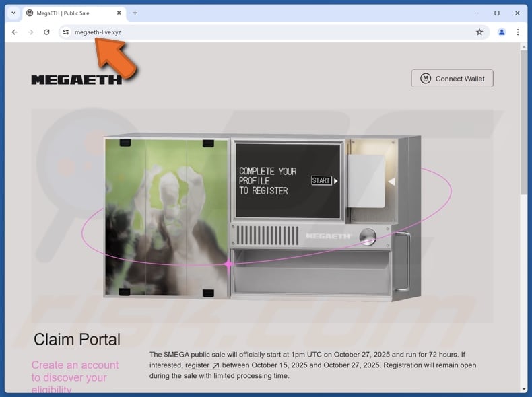Click the MEGAETH logo in the header
Viewport: 532px width, 397px height.
76,79
